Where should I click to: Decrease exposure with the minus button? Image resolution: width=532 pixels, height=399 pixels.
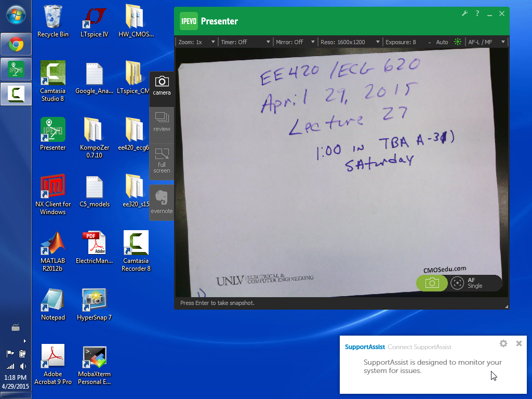click(x=430, y=43)
